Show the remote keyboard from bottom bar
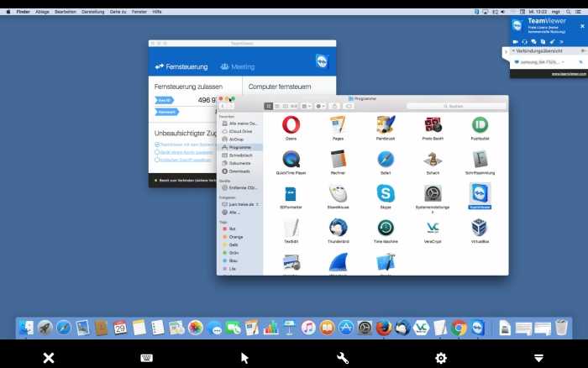Image resolution: width=588 pixels, height=368 pixels. click(x=147, y=358)
